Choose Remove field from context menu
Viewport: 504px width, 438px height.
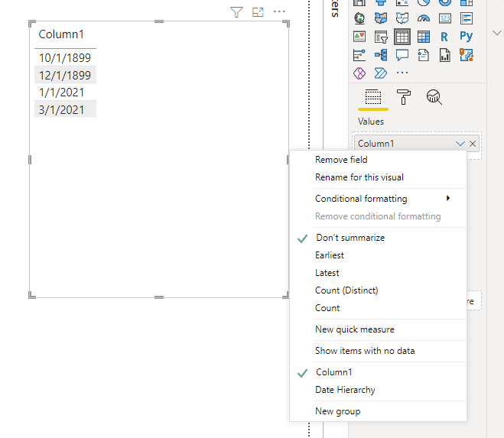[x=341, y=160]
